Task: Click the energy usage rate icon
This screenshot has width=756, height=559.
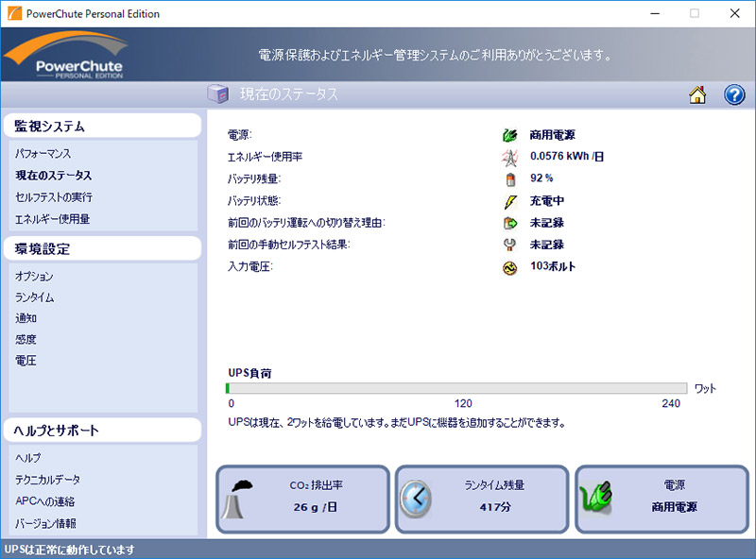Action: click(510, 157)
